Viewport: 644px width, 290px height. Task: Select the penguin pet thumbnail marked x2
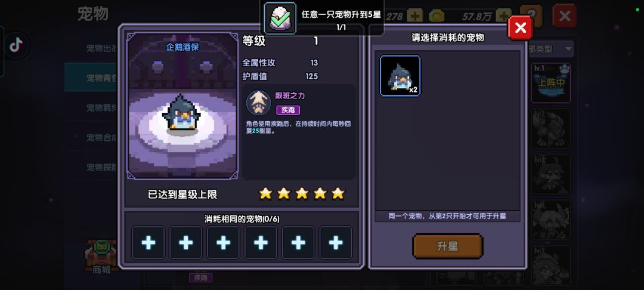[400, 76]
